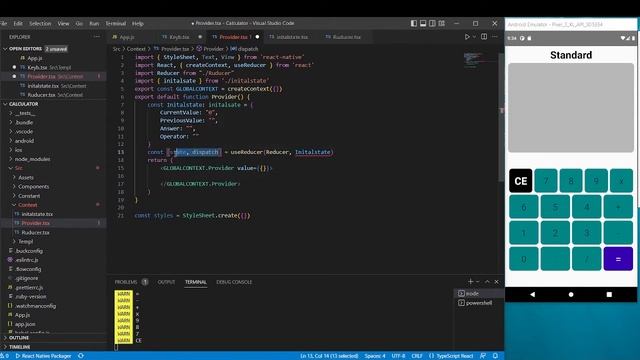Open the Terminal menu

pos(116,24)
